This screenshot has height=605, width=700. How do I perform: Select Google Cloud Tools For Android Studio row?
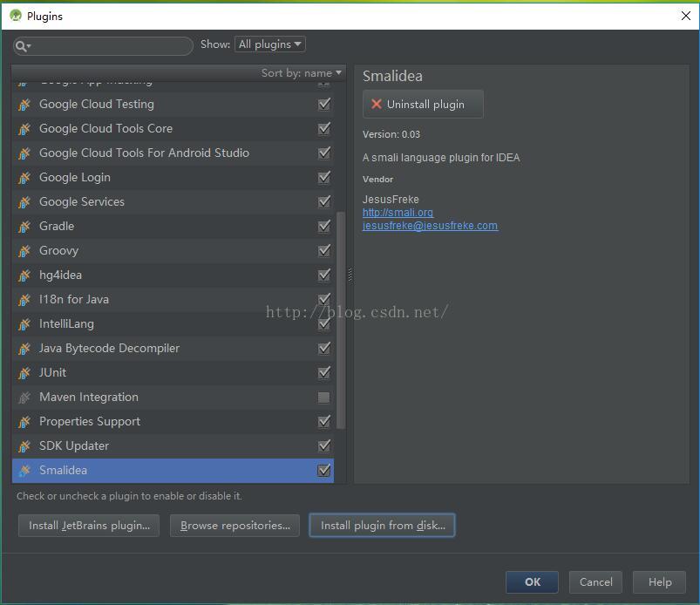pos(173,153)
